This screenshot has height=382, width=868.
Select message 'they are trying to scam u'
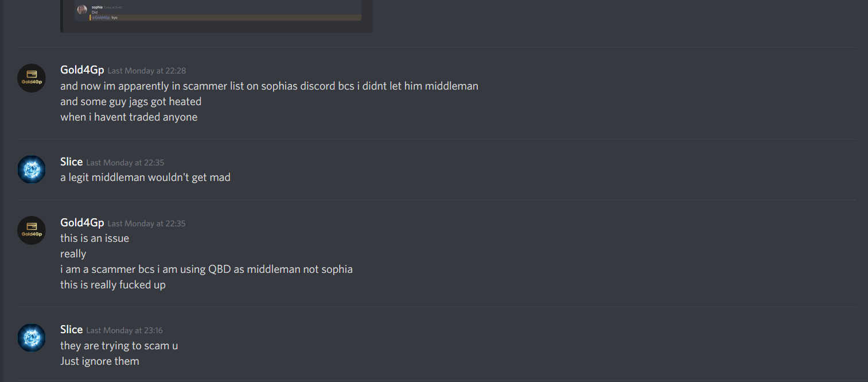[x=119, y=346]
